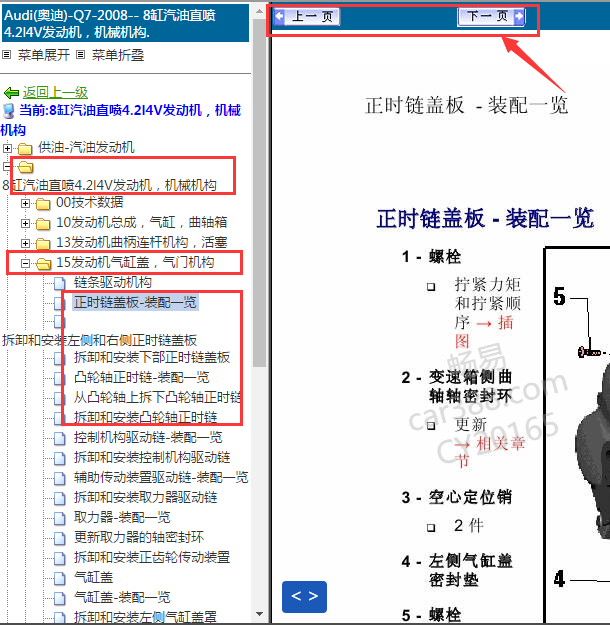Click document icon beside 链条驱动机构

point(60,283)
